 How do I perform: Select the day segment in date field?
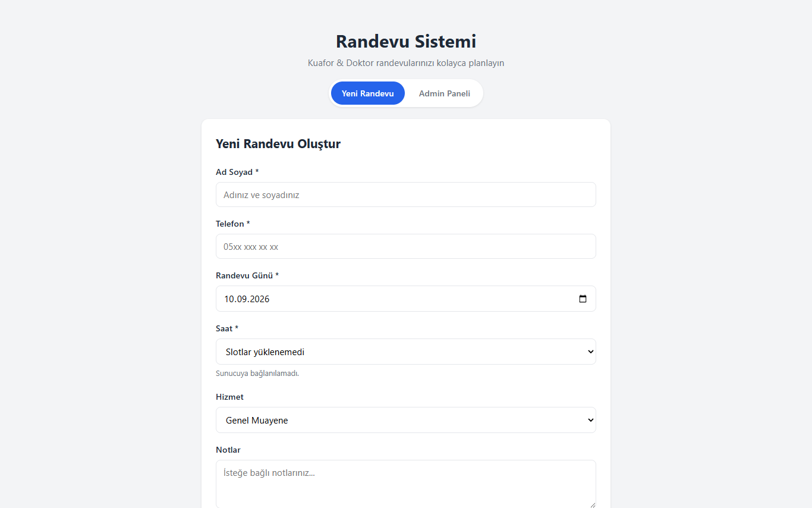point(229,299)
